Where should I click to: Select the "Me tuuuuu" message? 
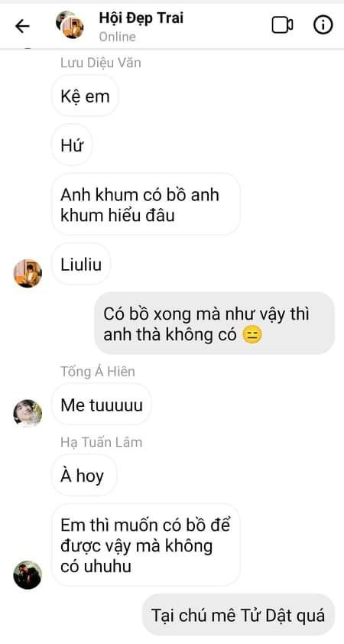click(x=102, y=405)
